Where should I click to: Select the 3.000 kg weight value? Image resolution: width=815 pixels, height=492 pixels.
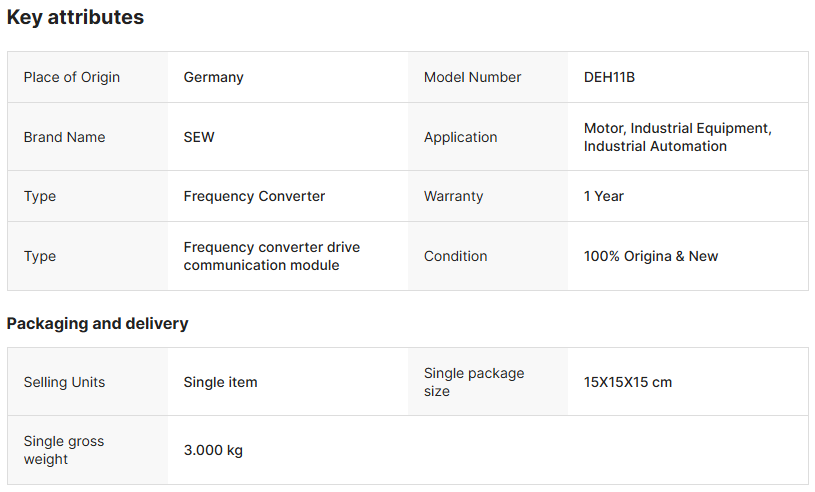[213, 450]
